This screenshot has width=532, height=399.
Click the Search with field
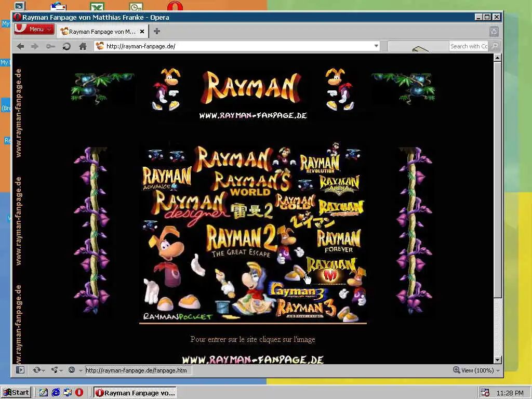[x=469, y=46]
